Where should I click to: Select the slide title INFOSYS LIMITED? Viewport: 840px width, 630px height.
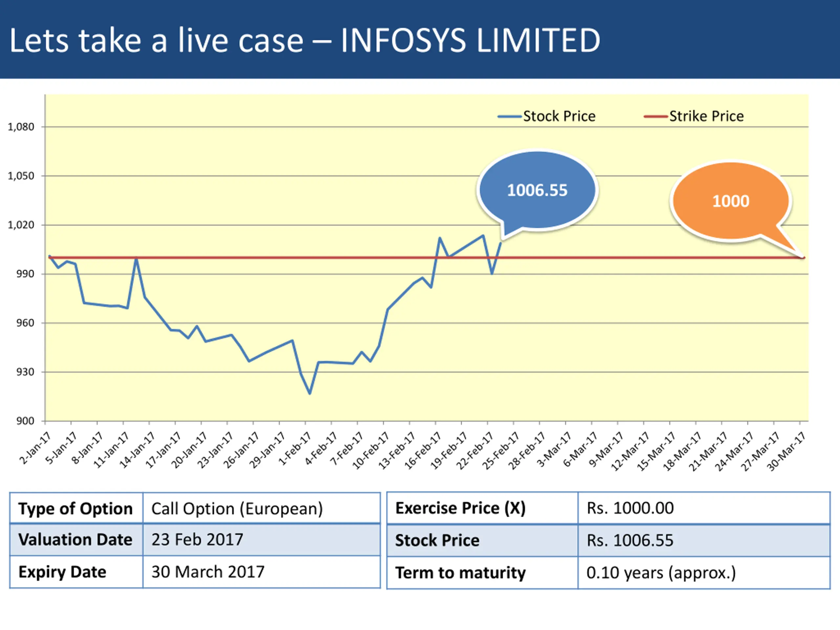pyautogui.click(x=304, y=40)
